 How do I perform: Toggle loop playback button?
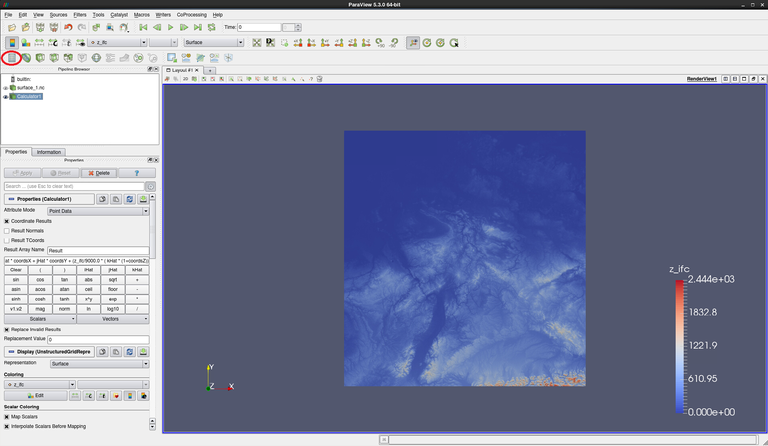pyautogui.click(x=212, y=27)
